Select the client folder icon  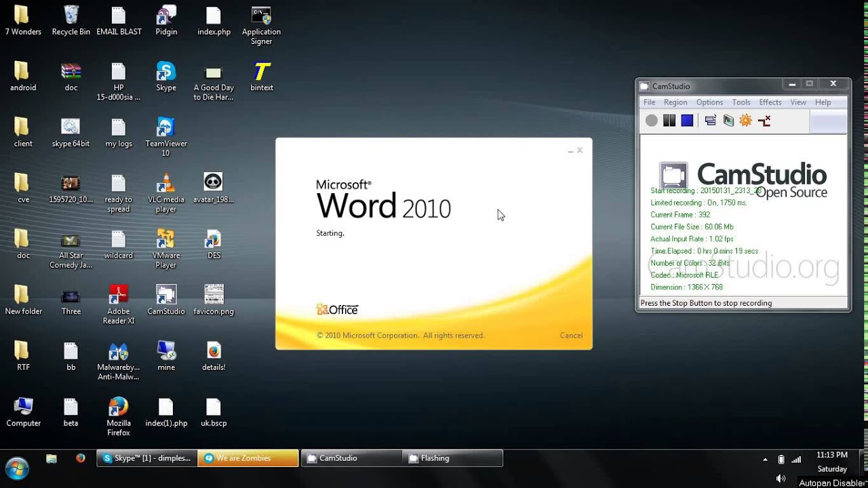coord(23,133)
